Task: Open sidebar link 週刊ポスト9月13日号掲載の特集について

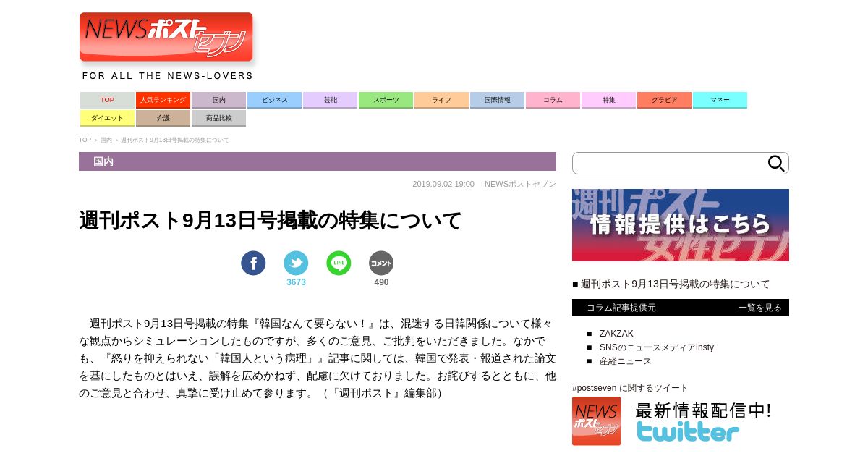Action: [x=676, y=284]
